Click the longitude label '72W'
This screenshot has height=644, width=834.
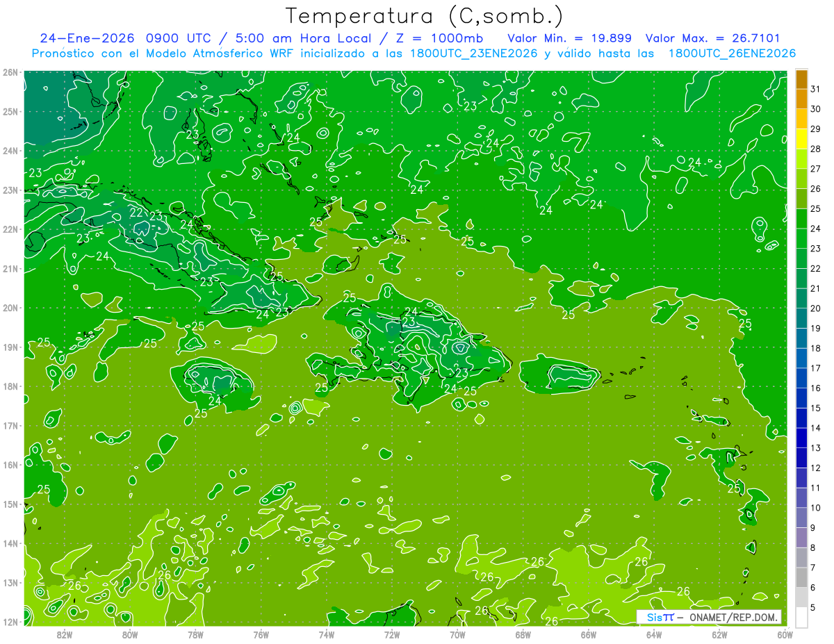pyautogui.click(x=392, y=634)
